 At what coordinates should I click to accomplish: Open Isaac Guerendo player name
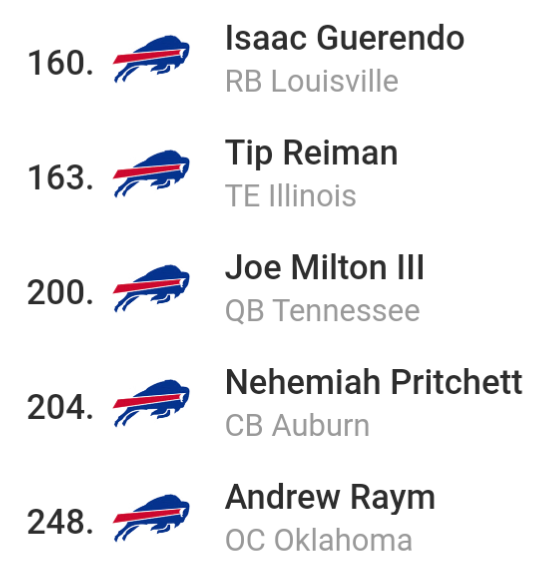345,38
